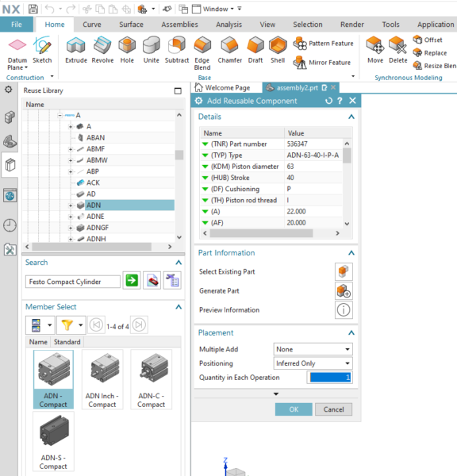Click the OK button
This screenshot has height=476, width=457.
pos(294,409)
